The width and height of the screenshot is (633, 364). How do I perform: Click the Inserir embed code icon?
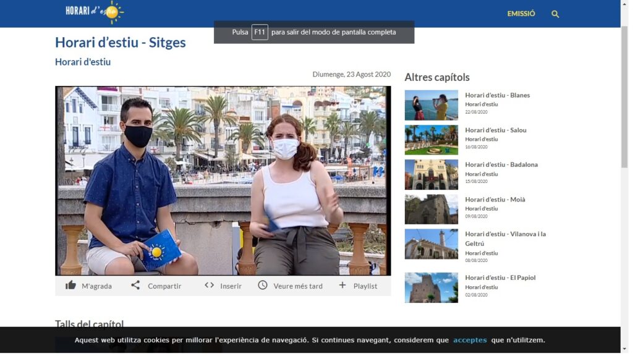(x=210, y=286)
